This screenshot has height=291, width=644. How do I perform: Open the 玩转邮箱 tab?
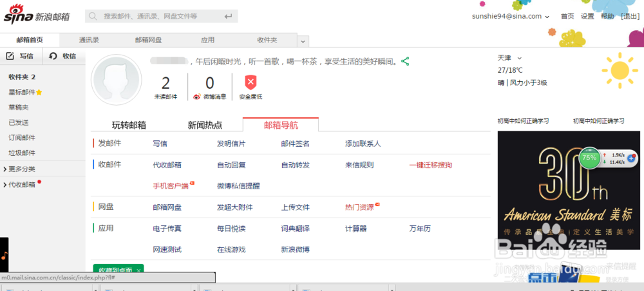[129, 125]
